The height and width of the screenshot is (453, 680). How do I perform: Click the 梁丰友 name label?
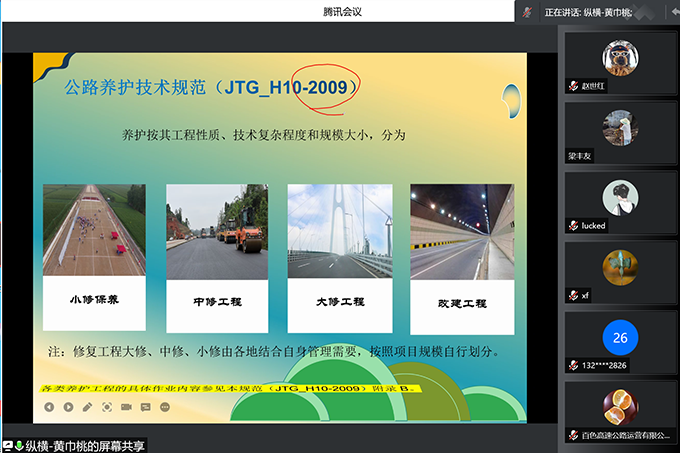tap(580, 156)
